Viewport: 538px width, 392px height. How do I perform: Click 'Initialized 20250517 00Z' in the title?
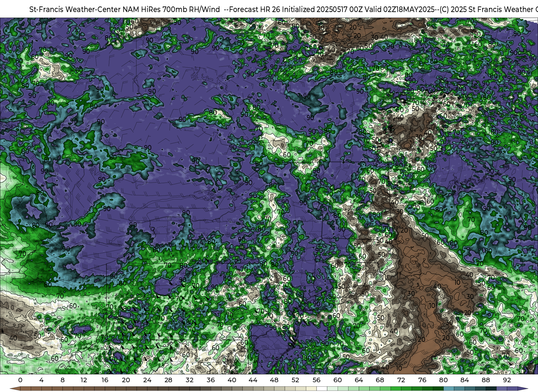click(x=322, y=10)
